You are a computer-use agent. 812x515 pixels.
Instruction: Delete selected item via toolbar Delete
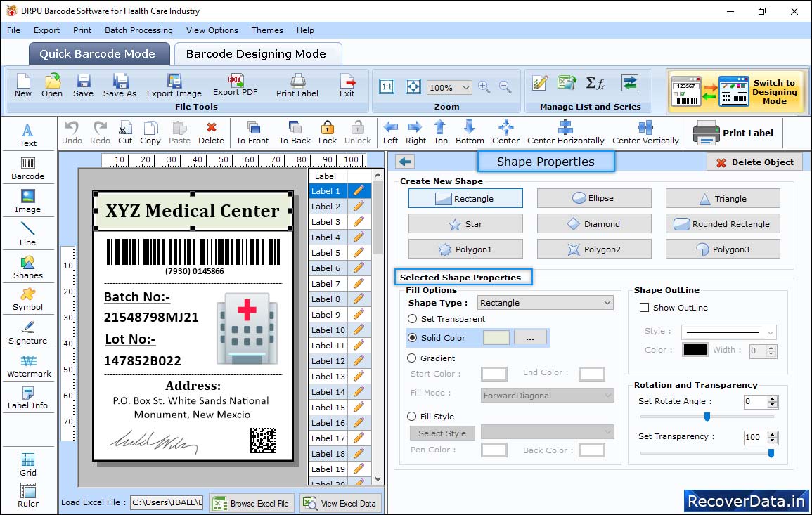click(x=212, y=133)
